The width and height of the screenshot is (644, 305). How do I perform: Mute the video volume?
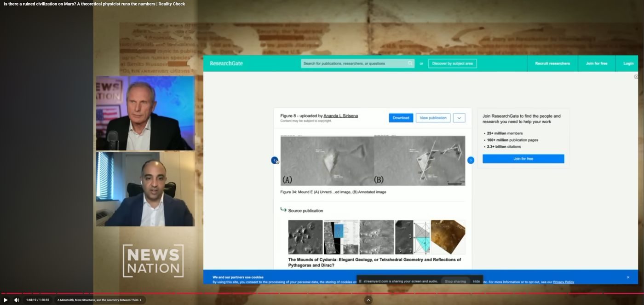click(x=17, y=300)
